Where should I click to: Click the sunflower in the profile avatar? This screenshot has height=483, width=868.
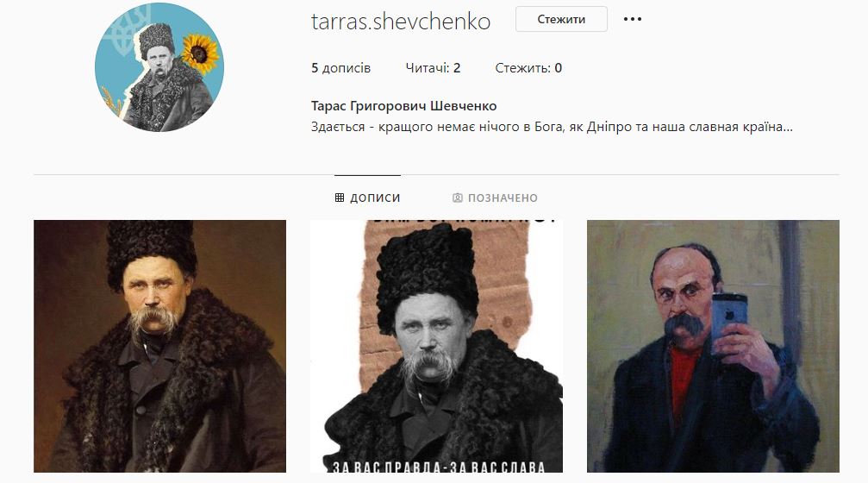200,53
